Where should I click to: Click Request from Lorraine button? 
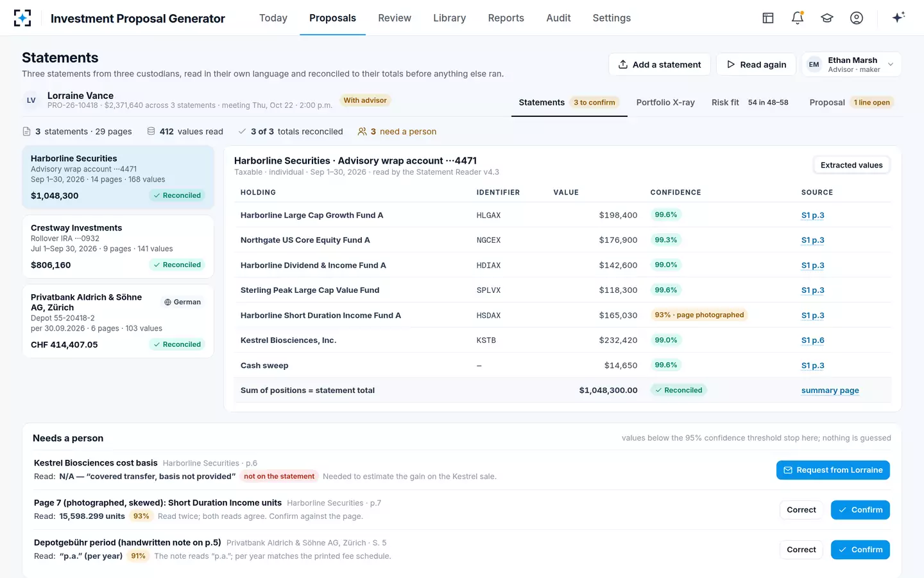point(833,470)
